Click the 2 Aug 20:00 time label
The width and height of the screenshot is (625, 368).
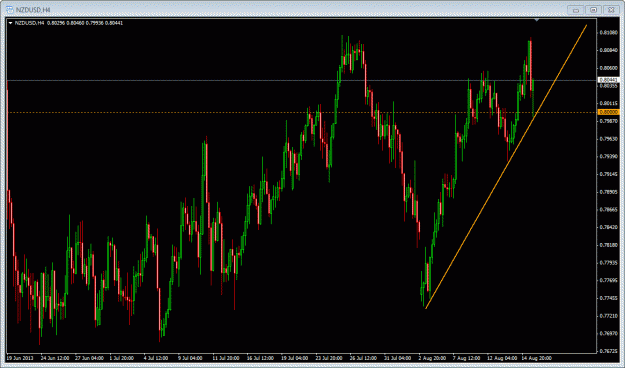pos(432,358)
